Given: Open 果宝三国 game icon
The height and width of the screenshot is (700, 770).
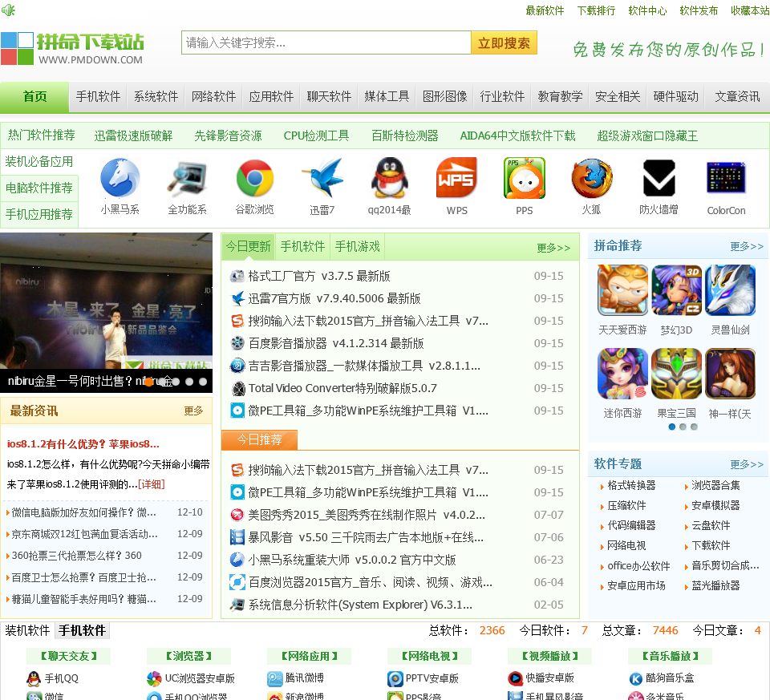Looking at the screenshot, I should click(677, 374).
